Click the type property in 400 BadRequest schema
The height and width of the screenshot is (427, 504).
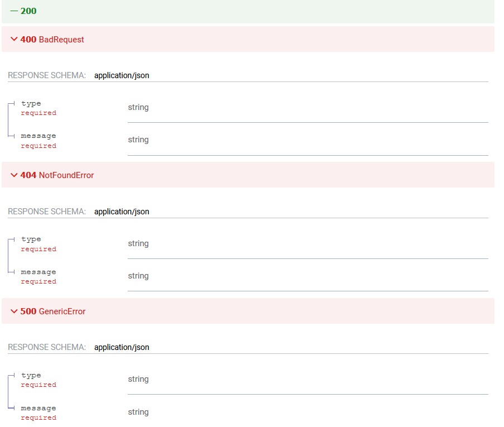[x=31, y=103]
